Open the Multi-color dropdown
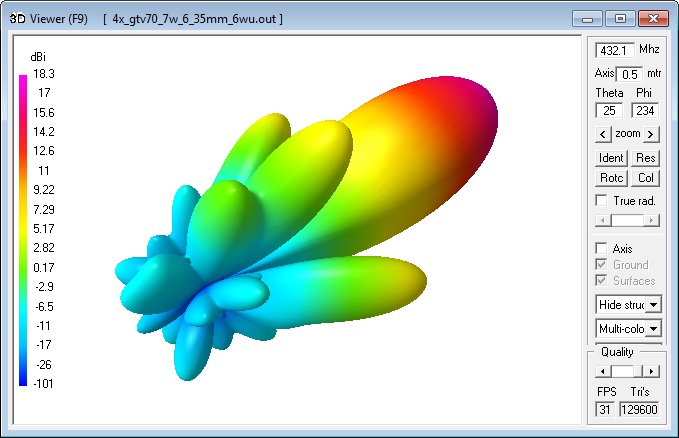This screenshot has height=438, width=679. [x=628, y=329]
